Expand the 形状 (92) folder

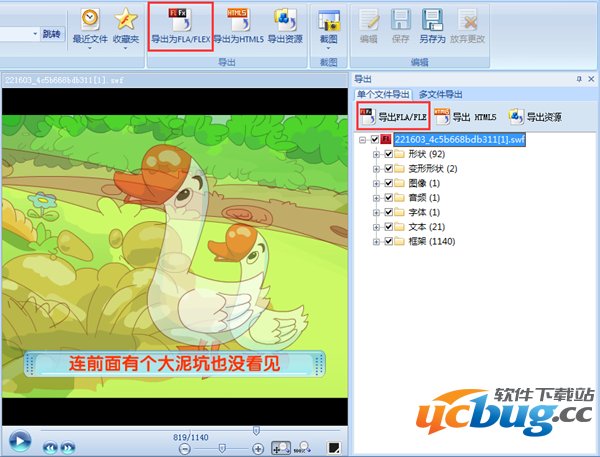377,154
